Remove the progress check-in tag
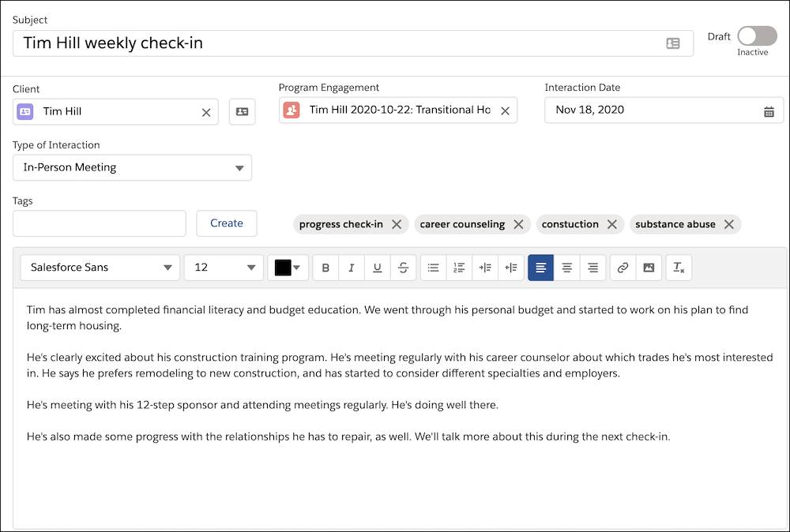The width and height of the screenshot is (790, 532). [397, 224]
